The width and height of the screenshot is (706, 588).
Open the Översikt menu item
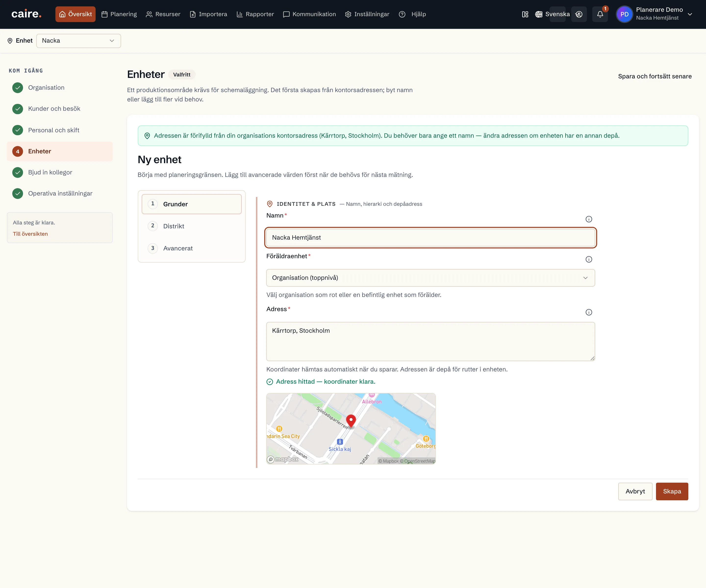(x=75, y=14)
